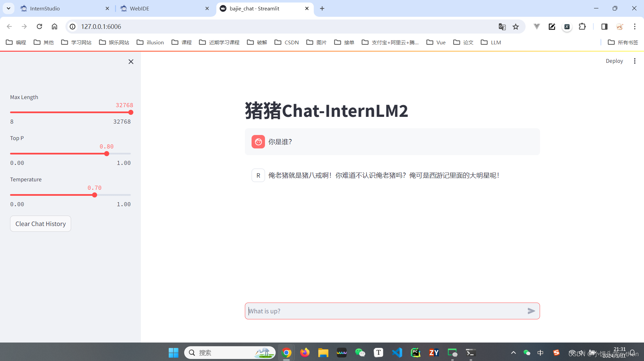Open the Chrome profile avatar
The image size is (644, 361).
point(620,27)
